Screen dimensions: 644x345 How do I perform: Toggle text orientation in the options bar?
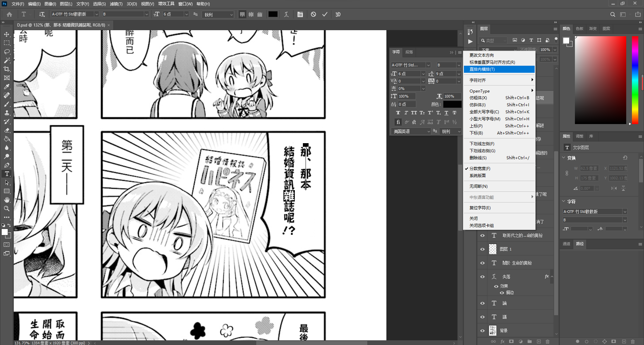(x=42, y=14)
